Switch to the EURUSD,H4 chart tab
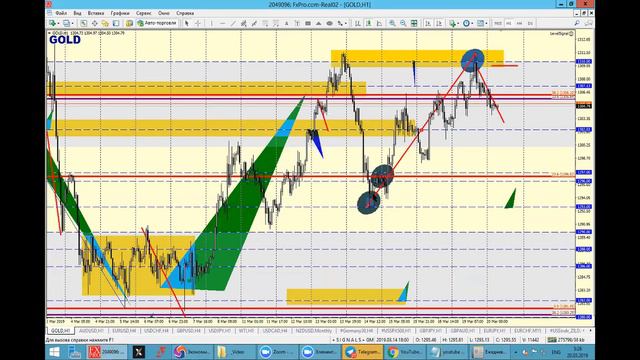Viewport: 640px width, 360px height. pyautogui.click(x=124, y=331)
